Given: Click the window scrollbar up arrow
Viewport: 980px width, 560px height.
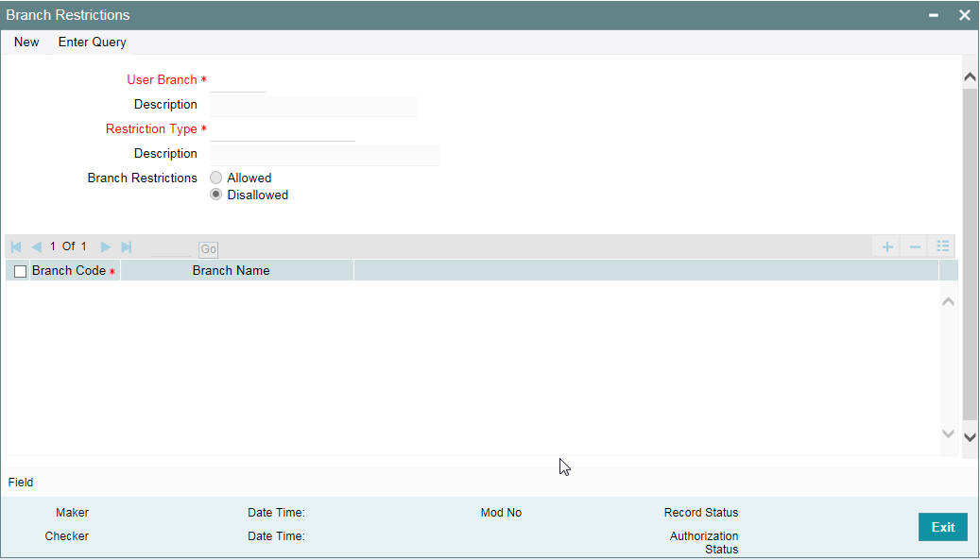Looking at the screenshot, I should [970, 77].
